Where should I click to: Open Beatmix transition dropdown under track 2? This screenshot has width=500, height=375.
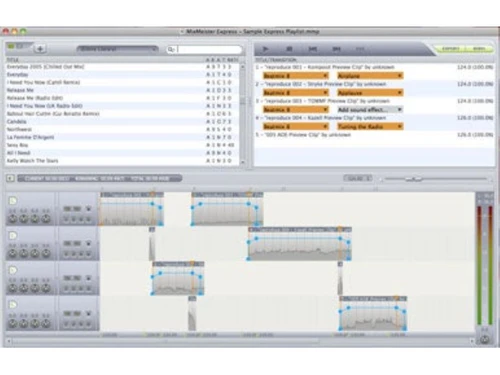click(x=296, y=93)
